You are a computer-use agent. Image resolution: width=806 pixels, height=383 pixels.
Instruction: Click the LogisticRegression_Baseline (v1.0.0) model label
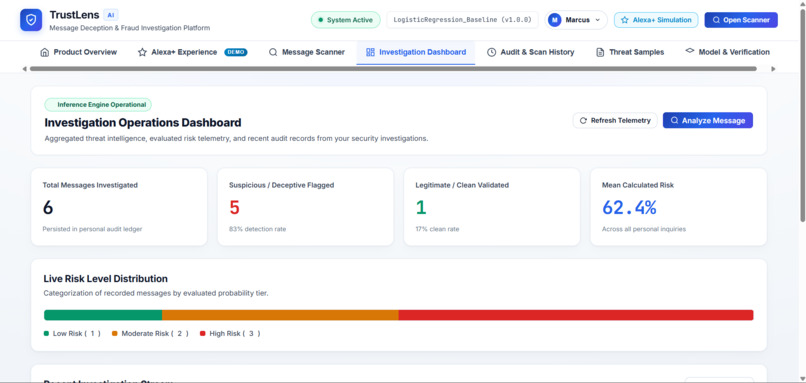point(462,20)
